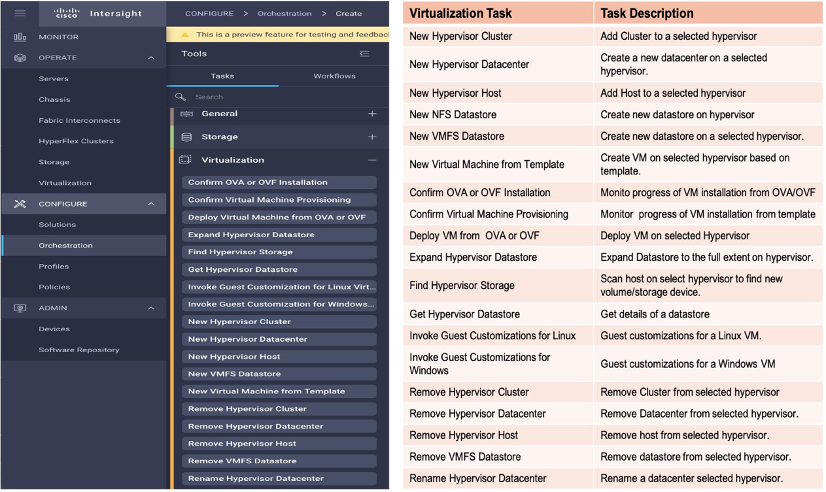The height and width of the screenshot is (492, 826).
Task: Select New VMFS Datastore task button
Action: [x=279, y=374]
